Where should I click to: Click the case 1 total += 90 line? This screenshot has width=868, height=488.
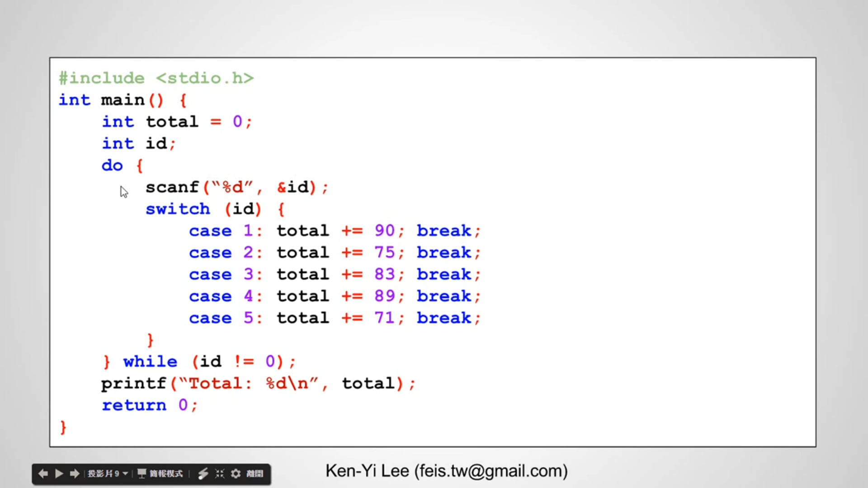pos(335,231)
